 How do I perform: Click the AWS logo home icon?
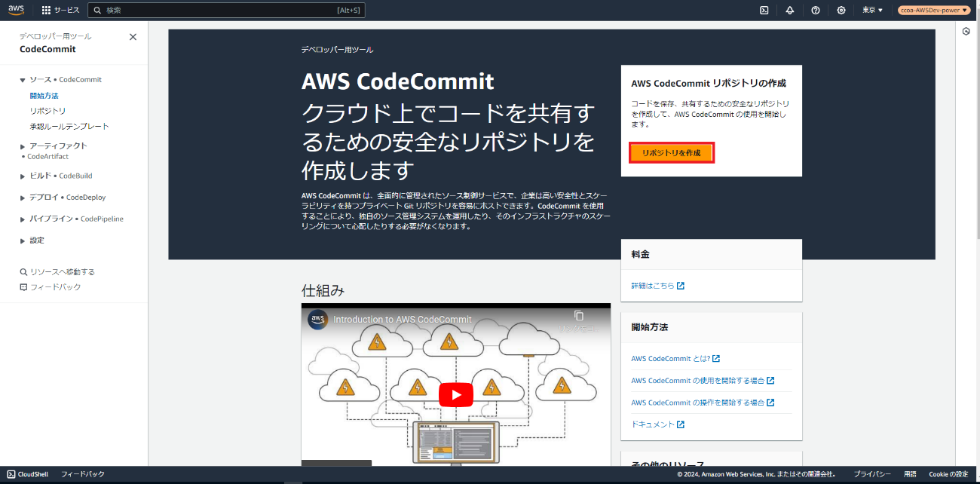coord(17,10)
